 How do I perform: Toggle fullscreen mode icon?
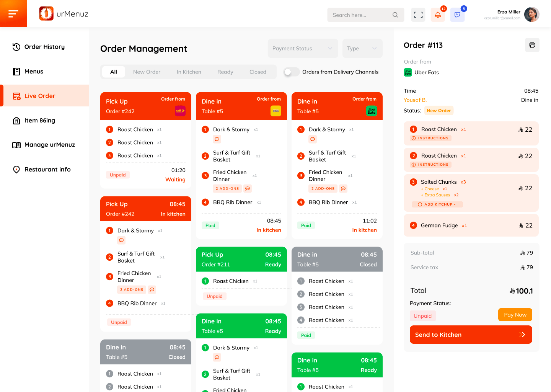click(x=418, y=15)
